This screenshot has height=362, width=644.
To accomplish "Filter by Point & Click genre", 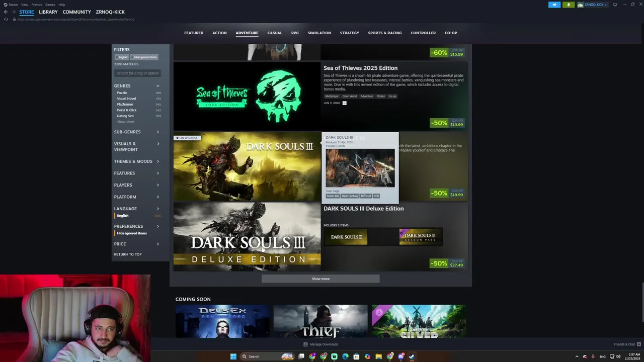I will coord(127,110).
